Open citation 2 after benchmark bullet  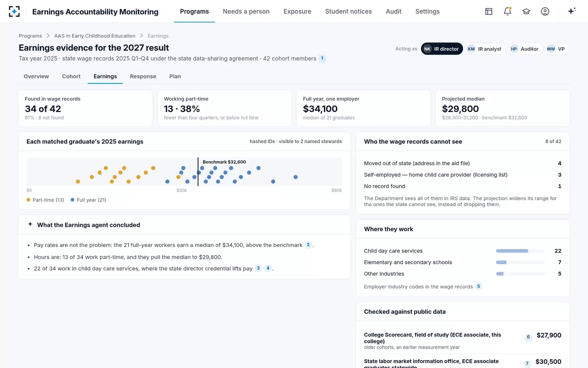pyautogui.click(x=308, y=245)
